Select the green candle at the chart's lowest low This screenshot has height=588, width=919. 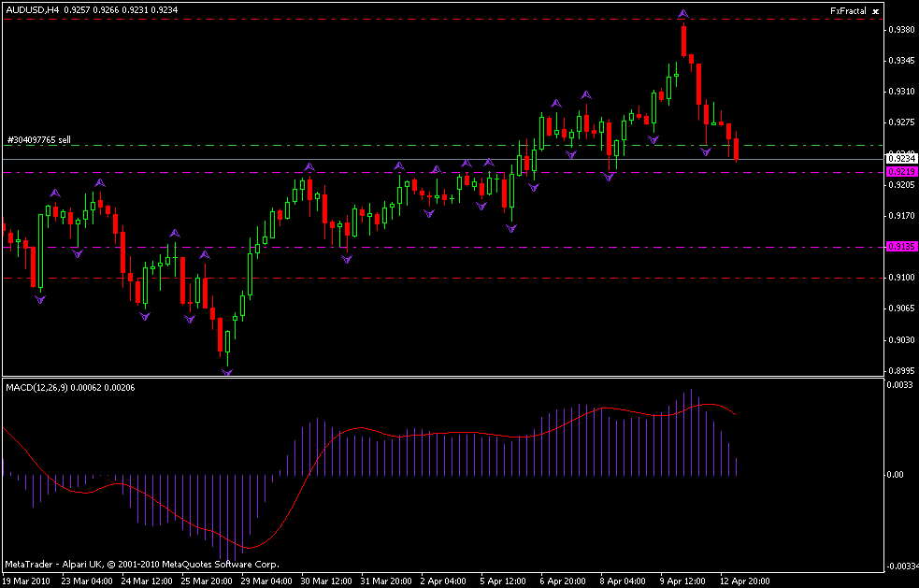pos(227,341)
